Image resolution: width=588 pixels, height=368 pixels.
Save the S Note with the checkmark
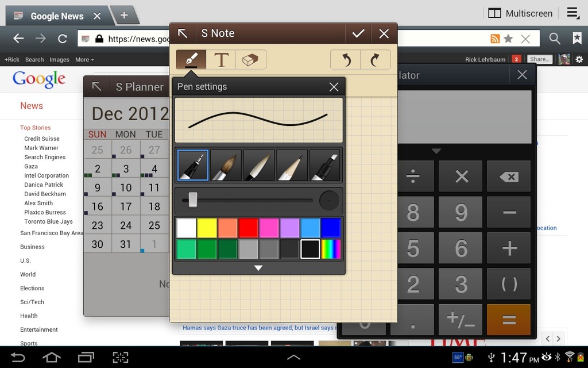click(358, 34)
